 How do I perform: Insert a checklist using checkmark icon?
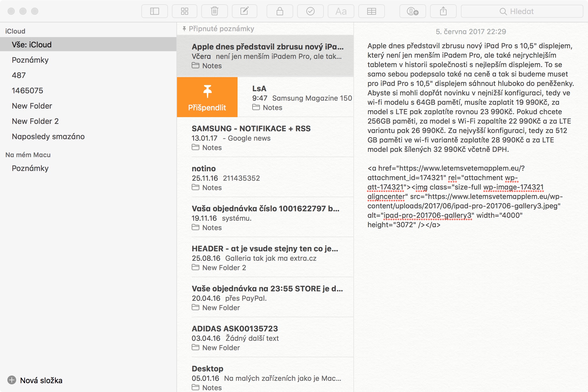pyautogui.click(x=310, y=11)
